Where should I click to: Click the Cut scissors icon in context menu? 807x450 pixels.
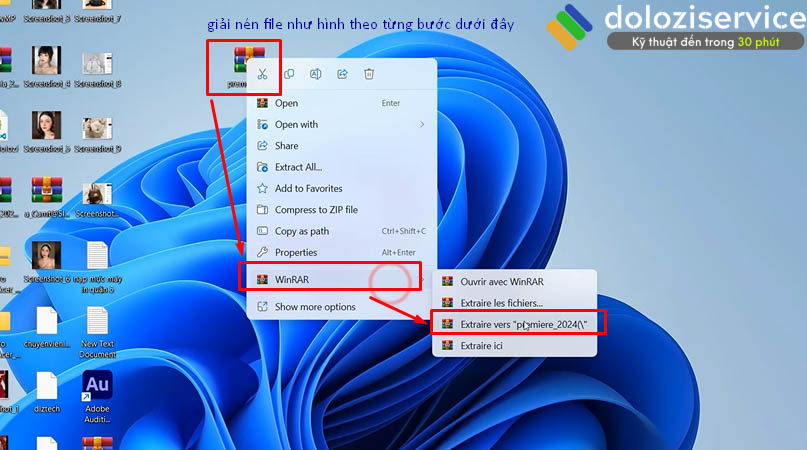(262, 74)
